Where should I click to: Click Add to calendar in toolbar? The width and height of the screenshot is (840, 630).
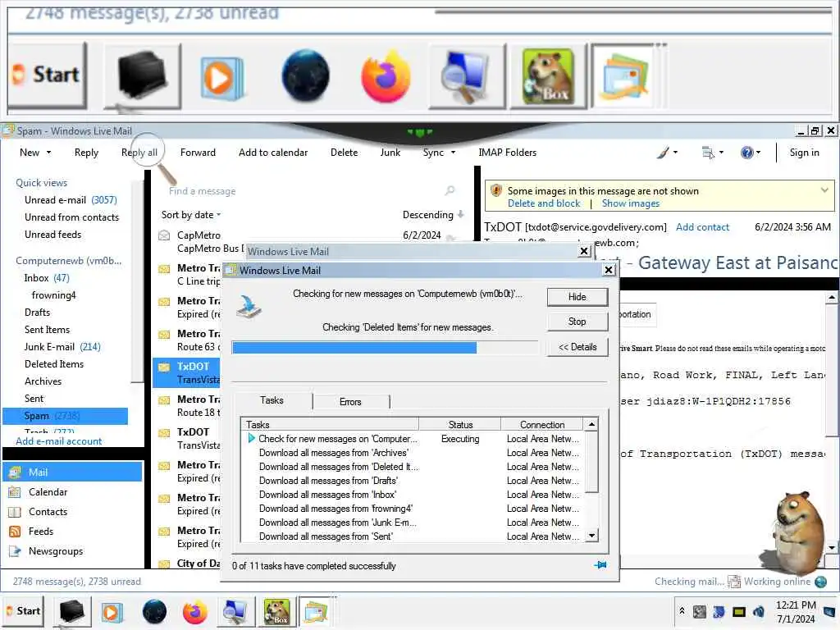pyautogui.click(x=273, y=153)
